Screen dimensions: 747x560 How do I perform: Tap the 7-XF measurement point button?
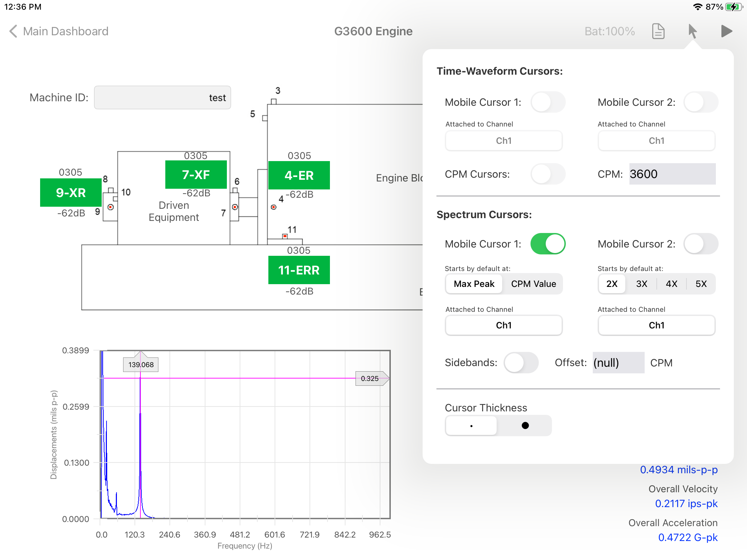(196, 175)
